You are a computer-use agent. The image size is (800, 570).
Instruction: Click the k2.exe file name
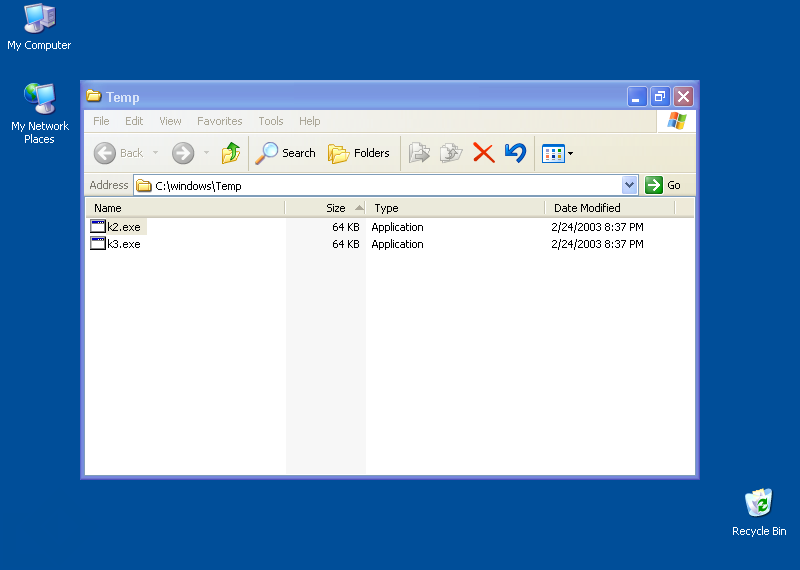point(124,227)
